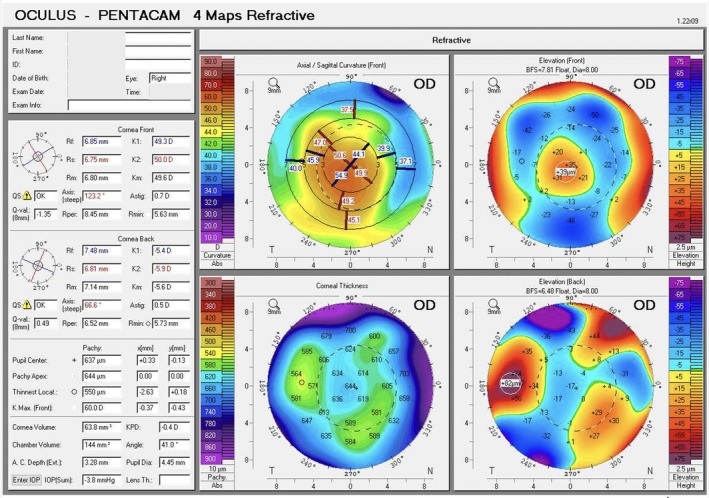
Task: Click the +39µm apex marker on front elevation
Action: (x=565, y=172)
